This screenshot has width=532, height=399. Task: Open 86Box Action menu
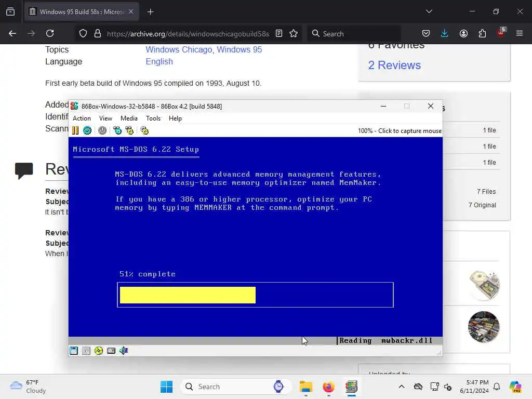tap(82, 118)
